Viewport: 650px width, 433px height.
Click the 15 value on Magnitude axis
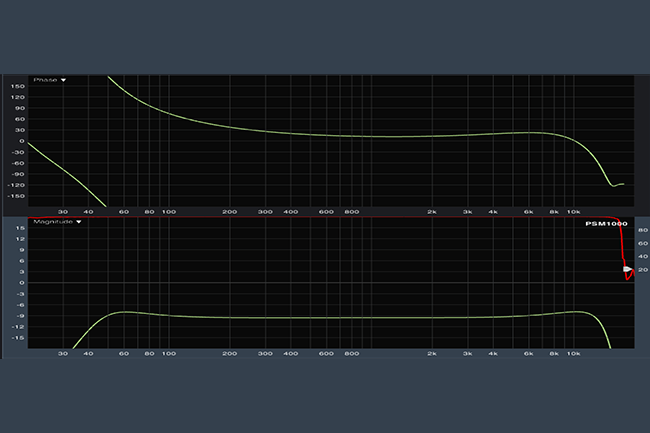pos(20,228)
